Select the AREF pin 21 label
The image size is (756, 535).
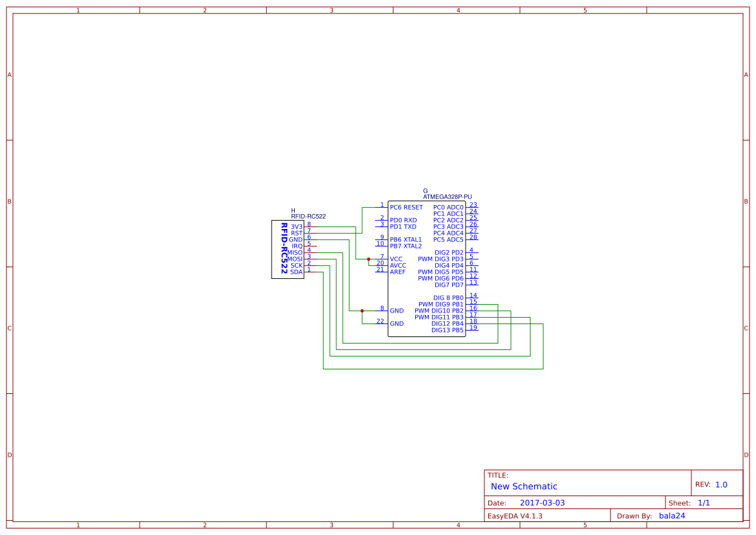coord(398,272)
